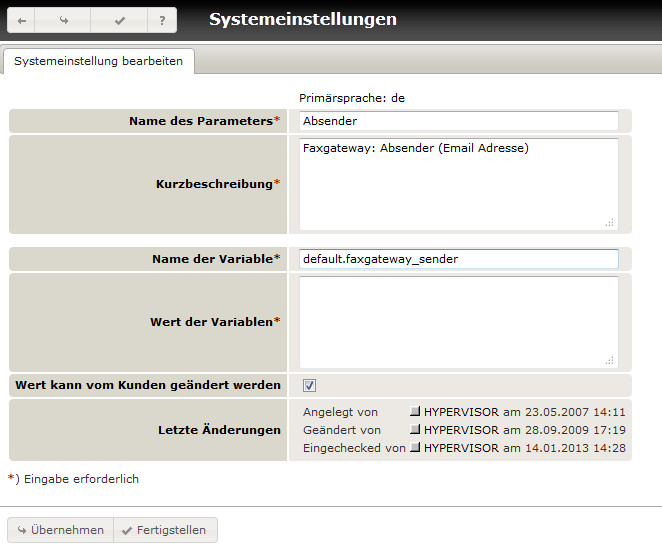Click the back arrow toolbar icon

click(23, 20)
